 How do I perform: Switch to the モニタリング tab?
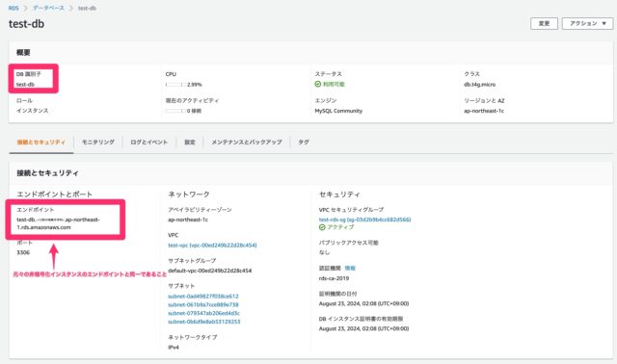pyautogui.click(x=98, y=143)
